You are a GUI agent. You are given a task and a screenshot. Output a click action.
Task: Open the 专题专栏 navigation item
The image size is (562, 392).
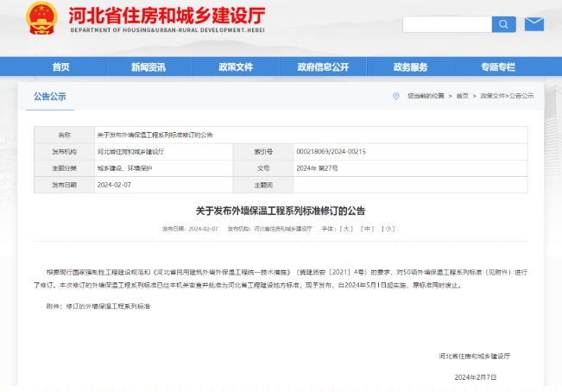498,67
